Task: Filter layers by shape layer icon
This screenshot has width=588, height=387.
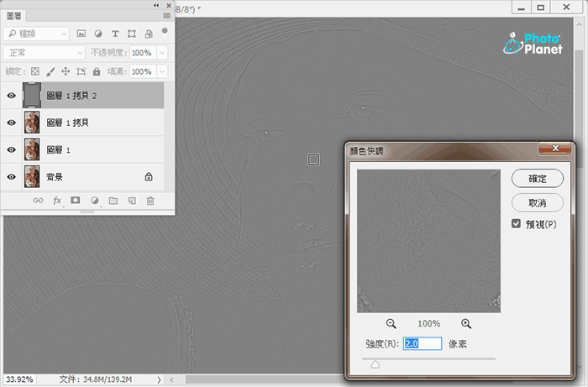Action: [x=132, y=34]
